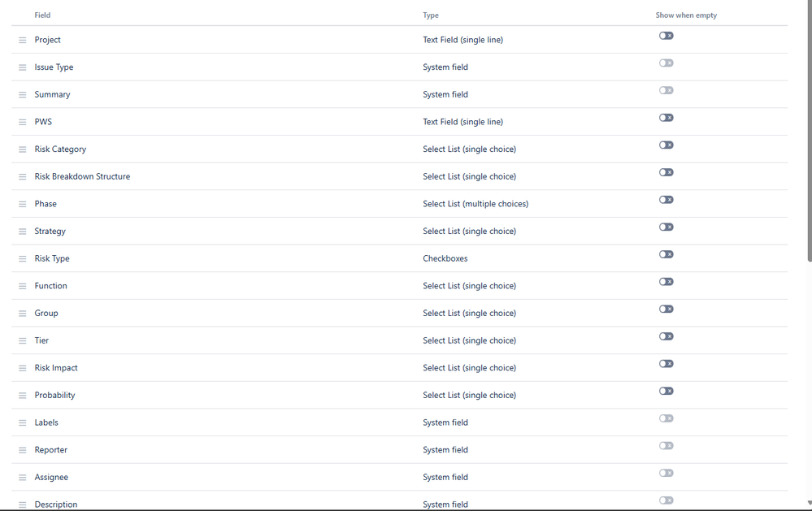This screenshot has width=812, height=511.
Task: Click the drag handle beside Reporter
Action: pyautogui.click(x=22, y=449)
